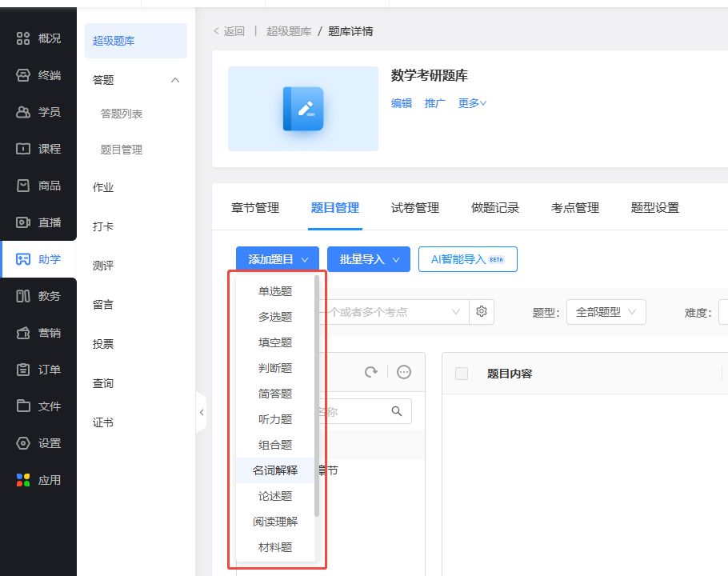Image resolution: width=728 pixels, height=576 pixels.
Task: Tick the select-all checkbox beside 题目内容
Action: click(x=462, y=374)
